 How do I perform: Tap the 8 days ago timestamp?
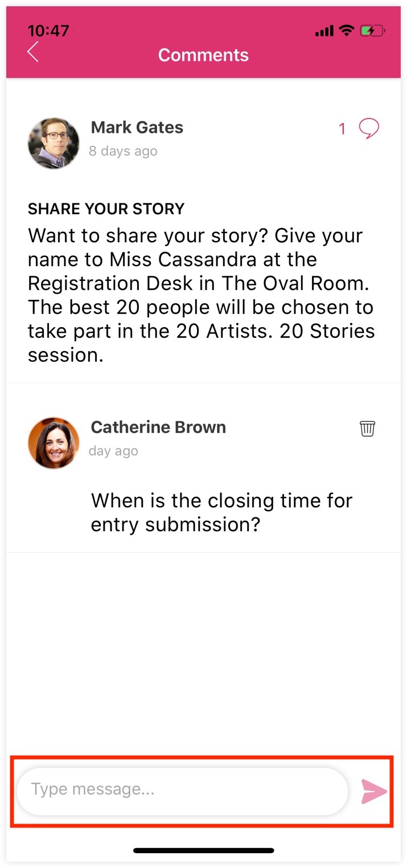pos(123,151)
